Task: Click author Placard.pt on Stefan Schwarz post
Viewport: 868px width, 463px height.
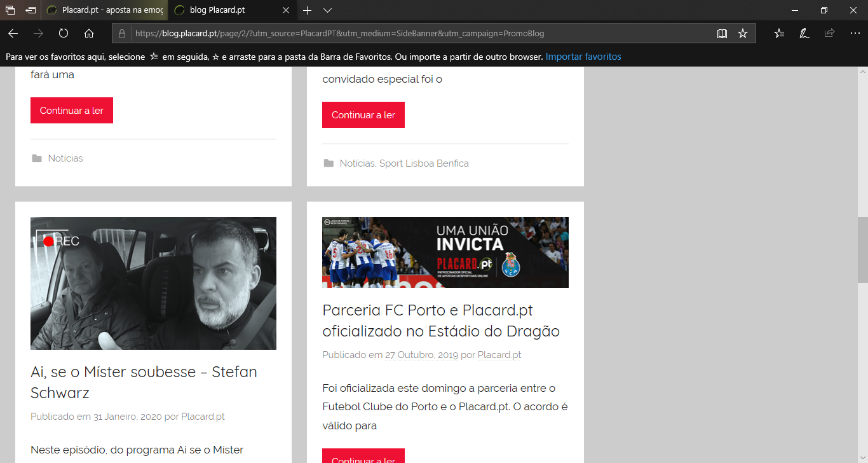Action: pyautogui.click(x=203, y=417)
